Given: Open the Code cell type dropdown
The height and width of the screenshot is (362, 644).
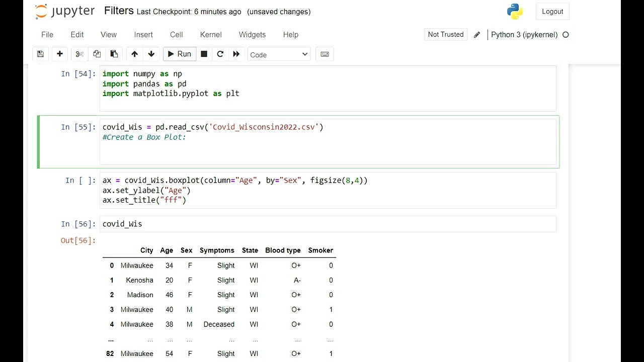Looking at the screenshot, I should coord(279,54).
